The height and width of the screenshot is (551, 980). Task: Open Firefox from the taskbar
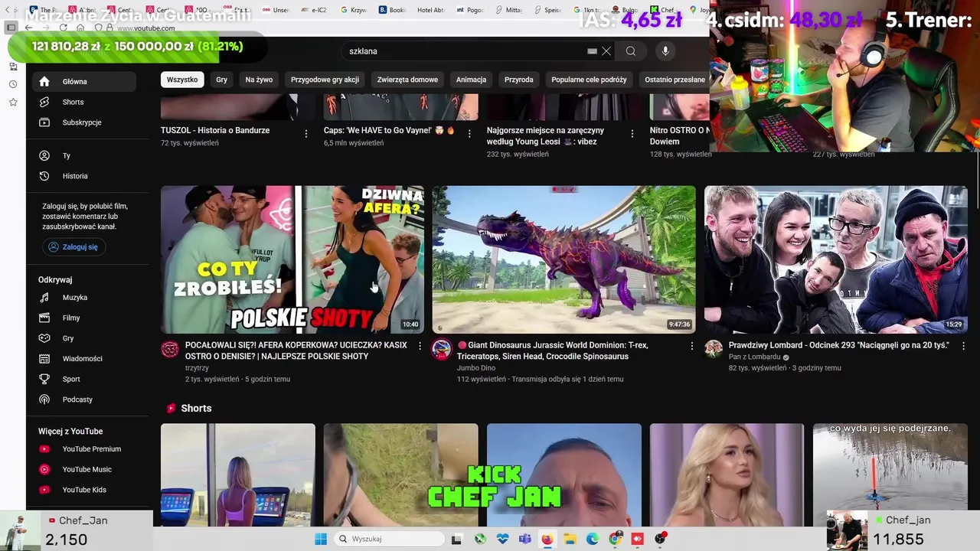547,539
